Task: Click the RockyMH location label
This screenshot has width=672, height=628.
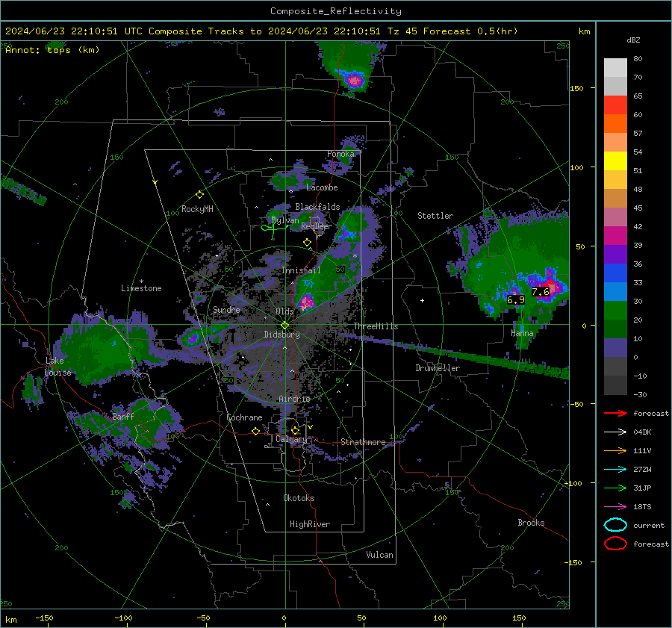Action: click(x=197, y=209)
